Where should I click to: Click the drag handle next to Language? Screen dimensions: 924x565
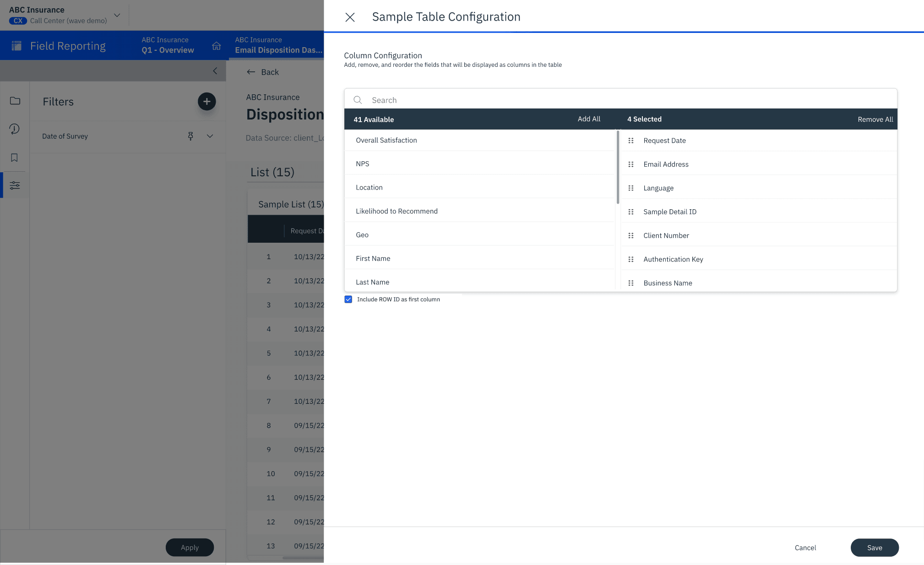pos(630,188)
